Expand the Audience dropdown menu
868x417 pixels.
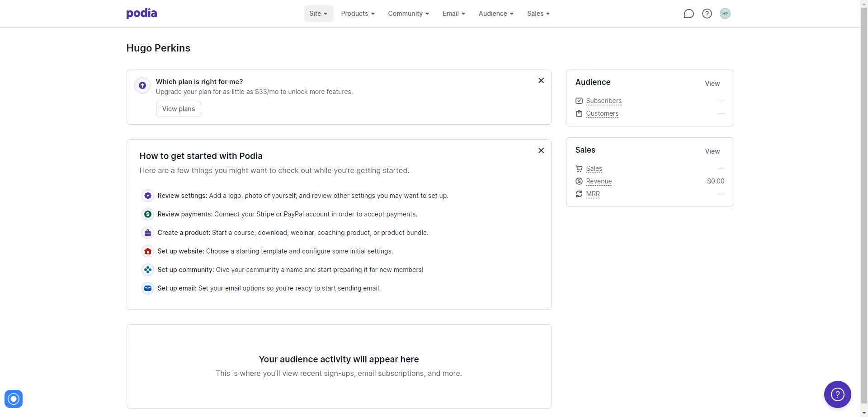[496, 14]
